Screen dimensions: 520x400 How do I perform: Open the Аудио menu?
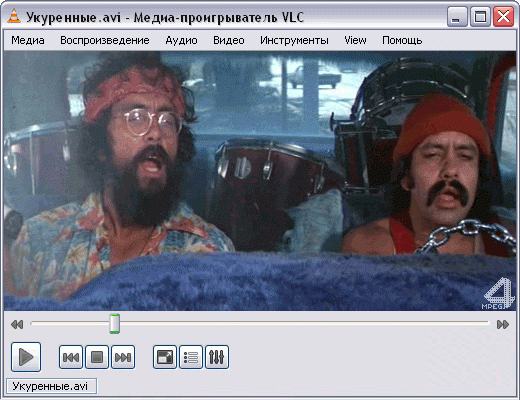click(x=181, y=40)
